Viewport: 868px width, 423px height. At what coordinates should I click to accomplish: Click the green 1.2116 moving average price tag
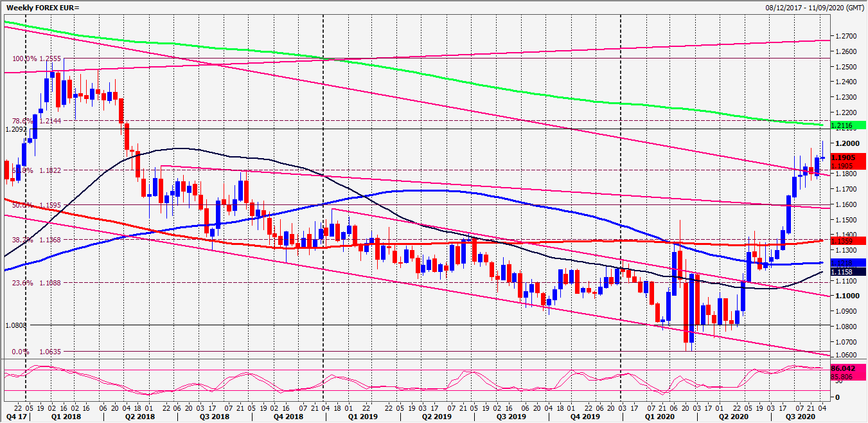(x=848, y=125)
